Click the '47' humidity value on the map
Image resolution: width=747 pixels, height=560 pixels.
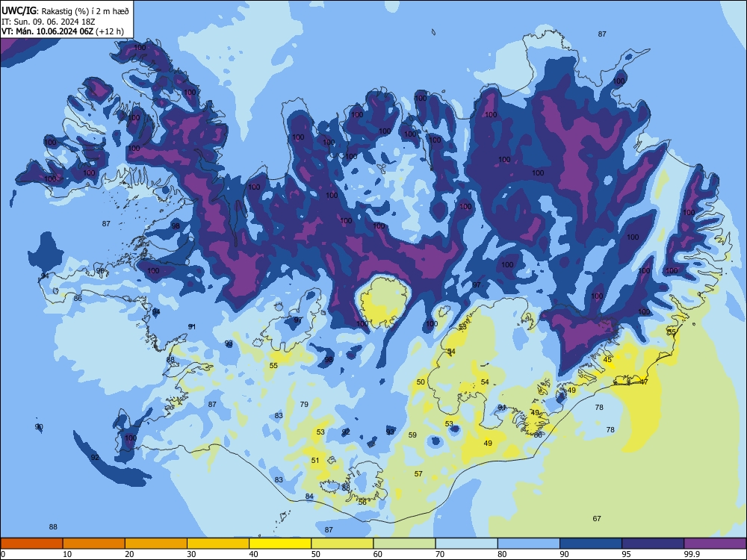pyautogui.click(x=644, y=382)
